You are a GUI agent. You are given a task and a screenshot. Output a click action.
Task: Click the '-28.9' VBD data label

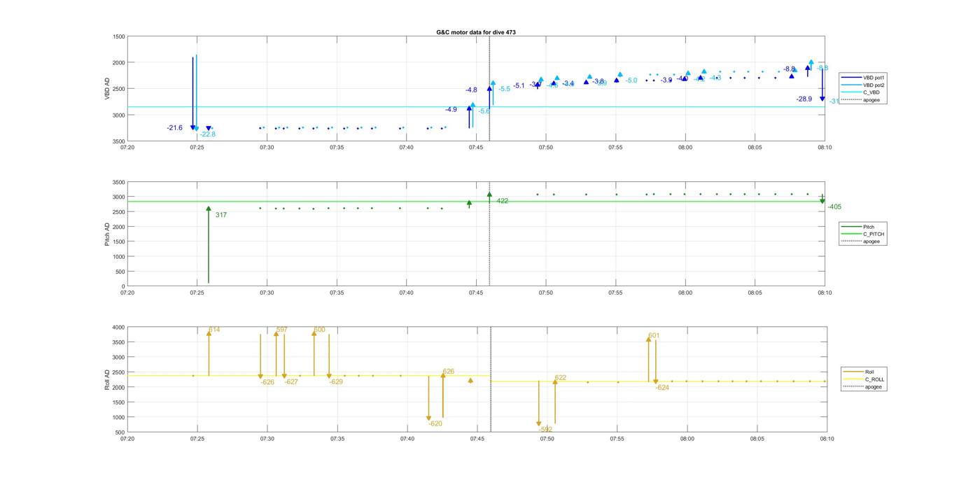(804, 99)
